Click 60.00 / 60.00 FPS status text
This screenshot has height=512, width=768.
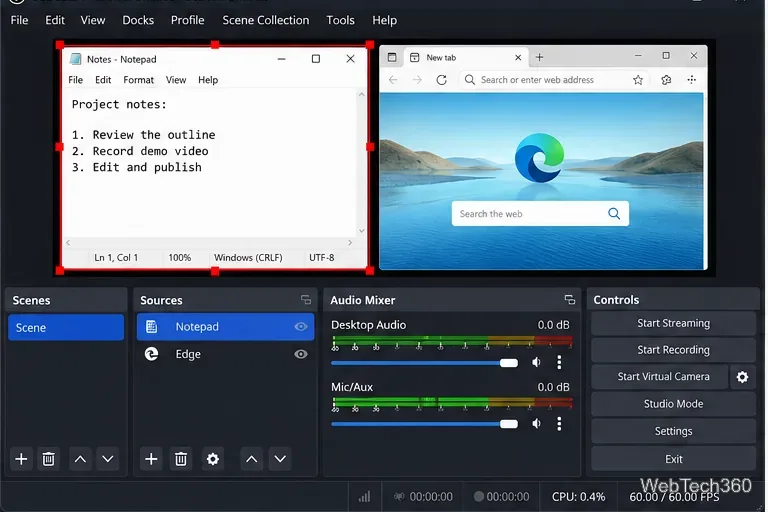[674, 497]
